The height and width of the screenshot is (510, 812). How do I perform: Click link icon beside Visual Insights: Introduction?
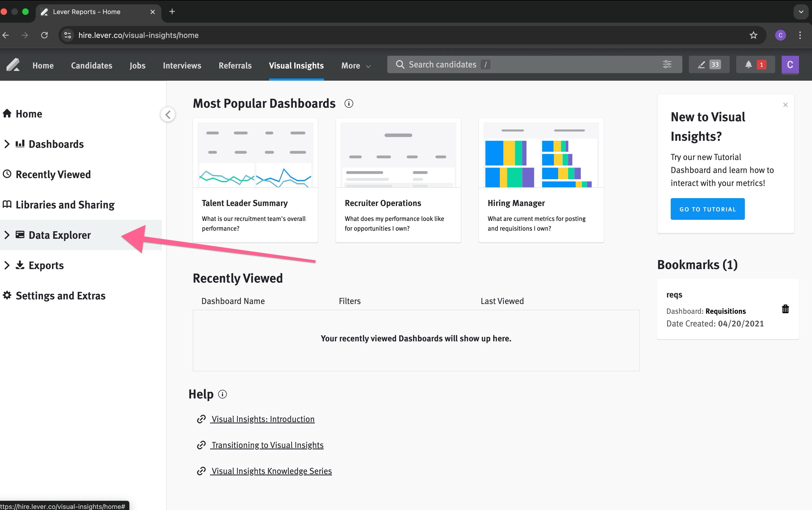201,419
